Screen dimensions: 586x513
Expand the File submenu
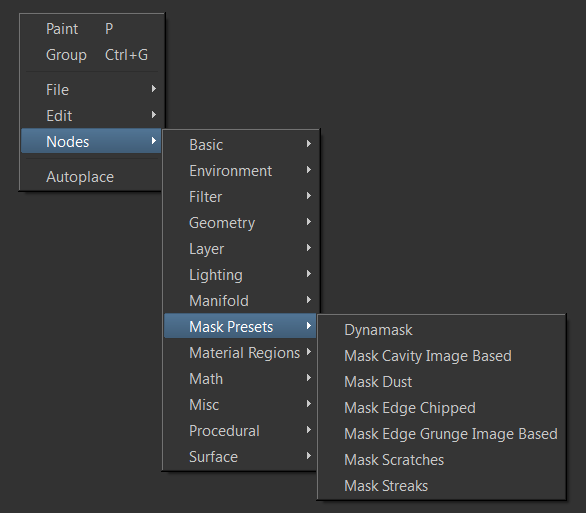pos(92,90)
